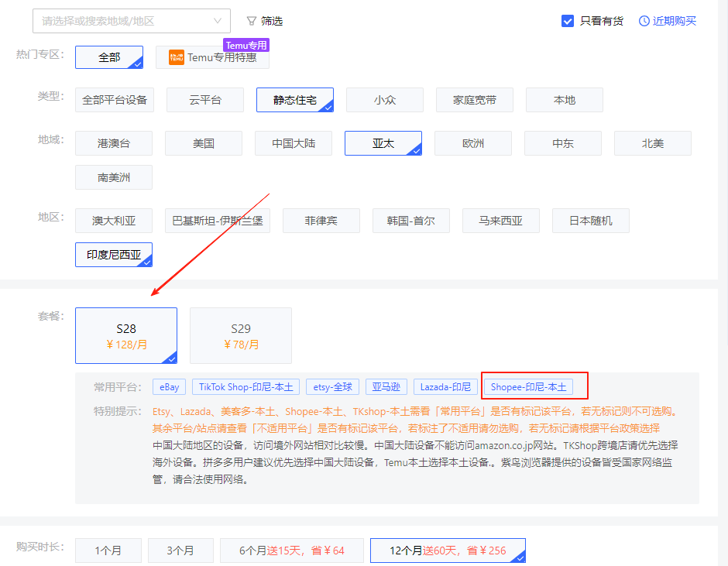This screenshot has height=566, width=728.
Task: Select 3个月 purchase duration
Action: [x=180, y=551]
